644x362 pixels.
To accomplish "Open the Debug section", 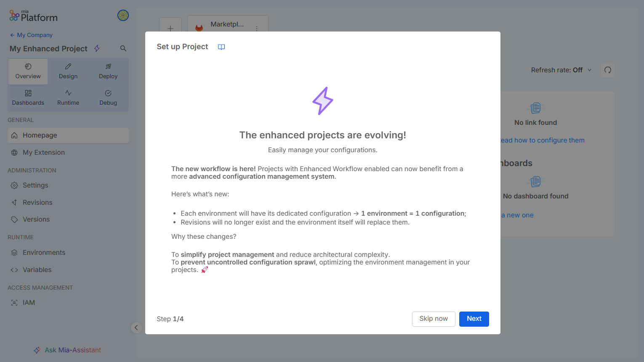I will click(x=108, y=98).
